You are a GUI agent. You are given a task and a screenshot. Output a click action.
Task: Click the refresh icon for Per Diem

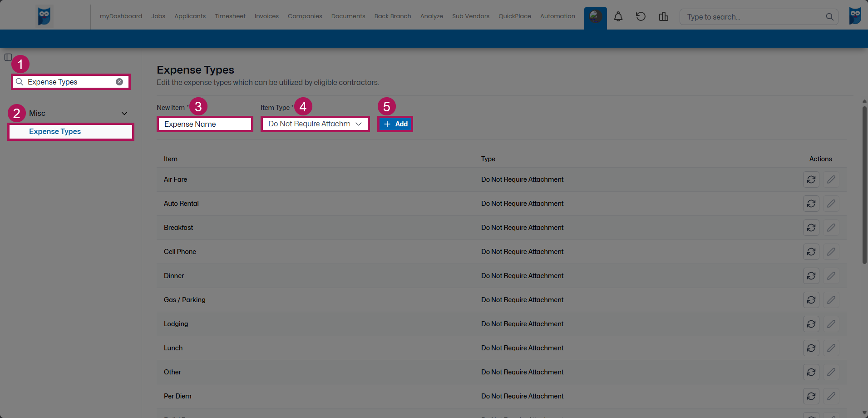pos(812,396)
